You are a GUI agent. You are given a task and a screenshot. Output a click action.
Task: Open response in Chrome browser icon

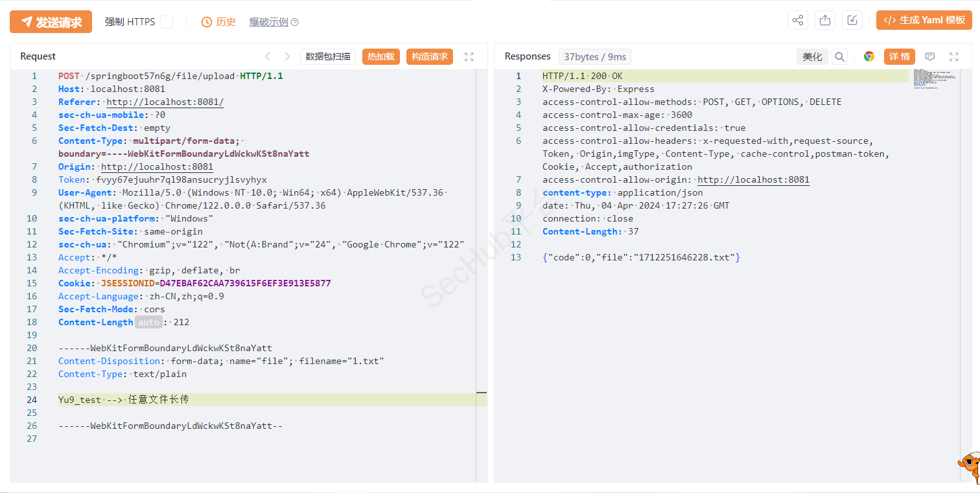point(869,57)
